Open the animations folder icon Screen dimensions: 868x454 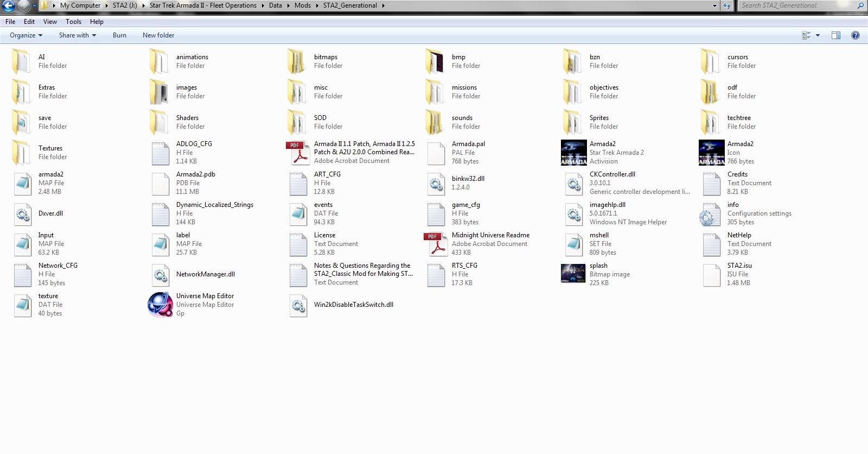(160, 61)
